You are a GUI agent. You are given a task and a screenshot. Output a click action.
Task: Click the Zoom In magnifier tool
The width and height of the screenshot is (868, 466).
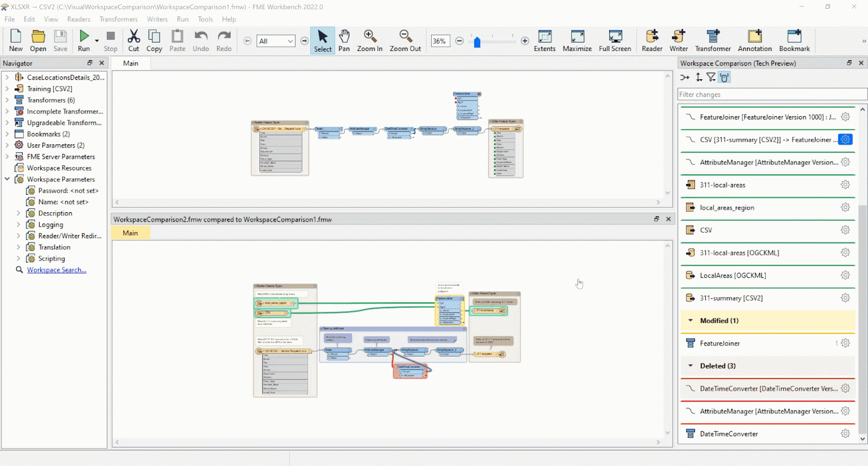coord(369,36)
